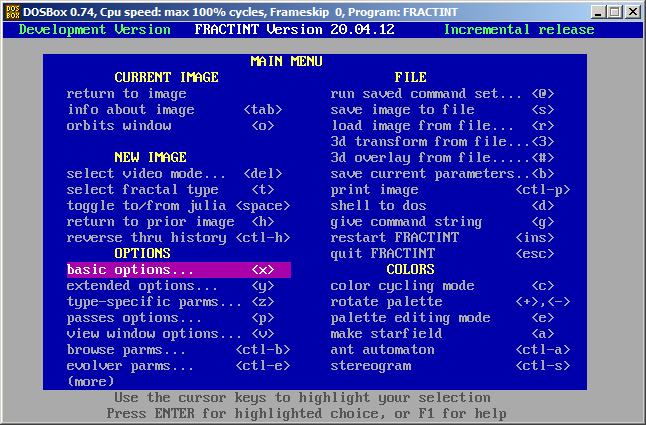
Task: Click 'Development Version' header text
Action: coord(95,30)
